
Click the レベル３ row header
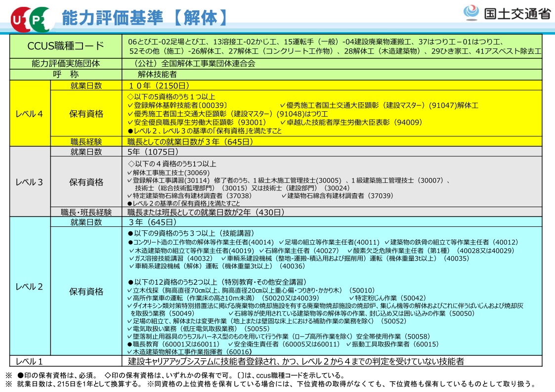pyautogui.click(x=30, y=182)
